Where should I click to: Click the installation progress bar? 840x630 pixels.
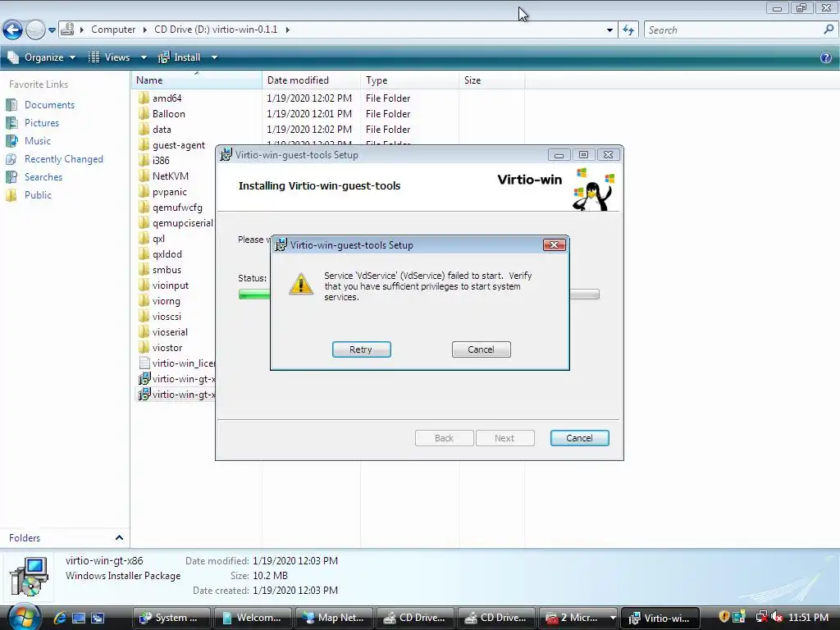click(419, 294)
